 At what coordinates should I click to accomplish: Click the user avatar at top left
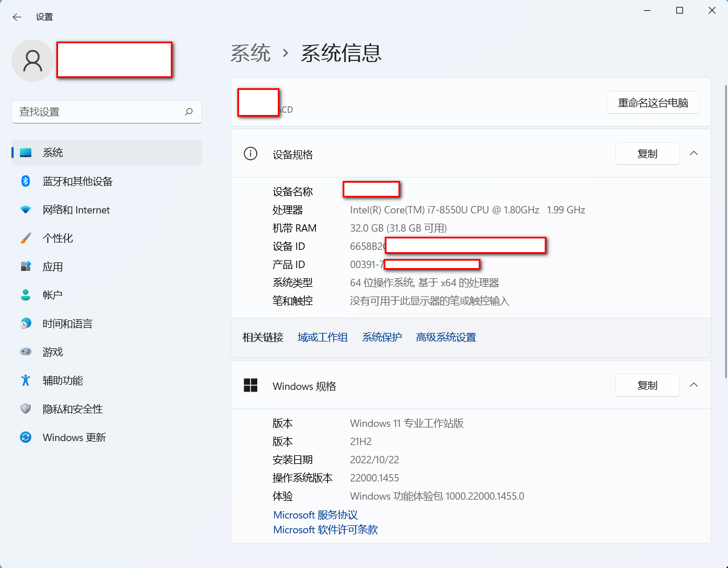tap(32, 59)
